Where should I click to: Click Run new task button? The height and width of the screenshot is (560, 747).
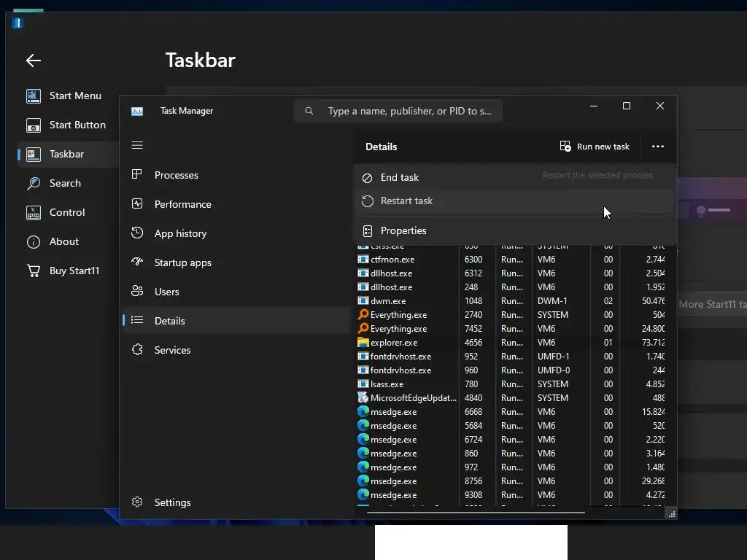(595, 147)
